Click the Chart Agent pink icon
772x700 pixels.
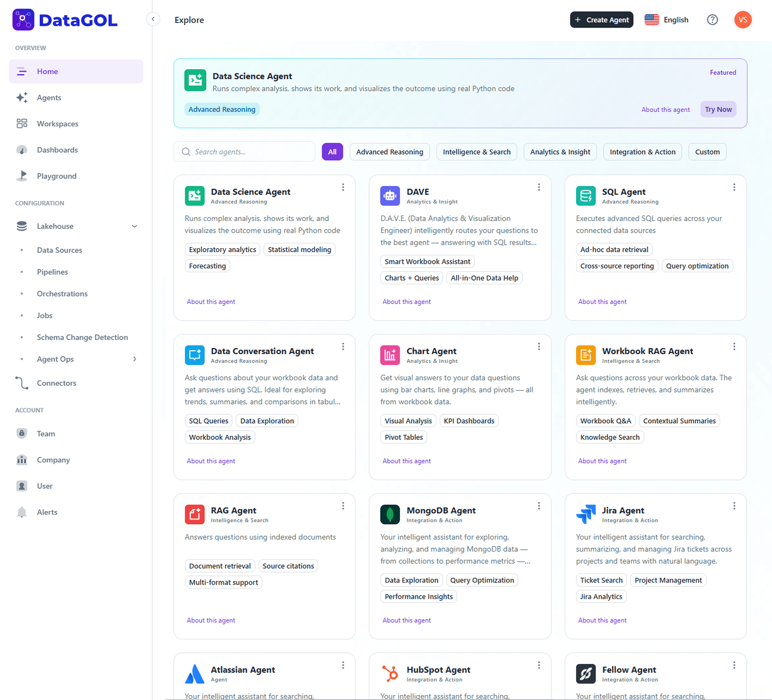(389, 355)
